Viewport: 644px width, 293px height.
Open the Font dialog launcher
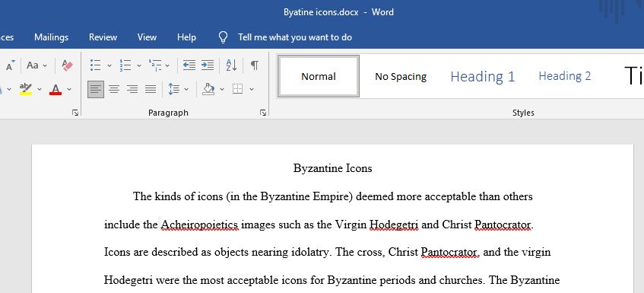tap(75, 113)
